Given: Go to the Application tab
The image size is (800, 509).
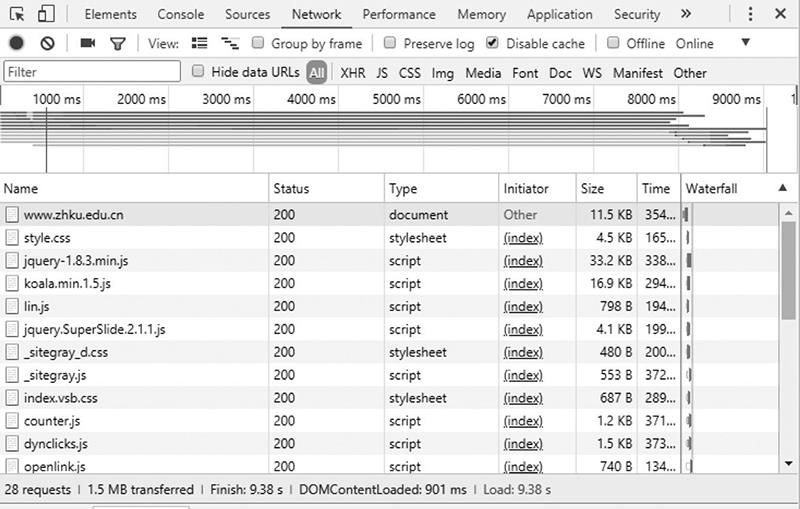Looking at the screenshot, I should pyautogui.click(x=560, y=14).
